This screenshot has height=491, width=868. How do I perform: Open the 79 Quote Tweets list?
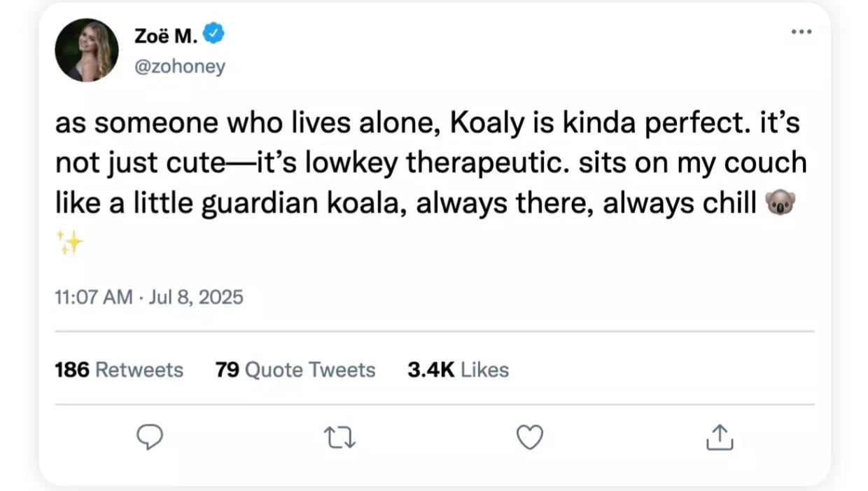295,370
